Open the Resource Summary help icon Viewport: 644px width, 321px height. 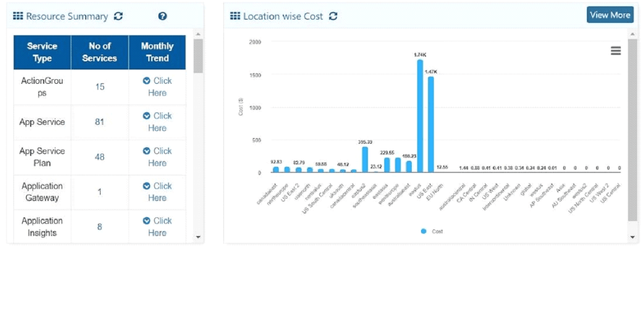coord(162,16)
